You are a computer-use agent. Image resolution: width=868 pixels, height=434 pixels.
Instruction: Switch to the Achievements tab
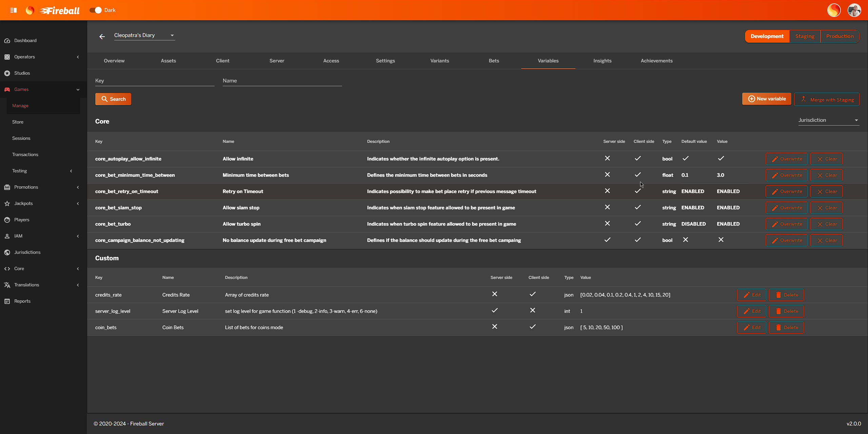pos(656,61)
